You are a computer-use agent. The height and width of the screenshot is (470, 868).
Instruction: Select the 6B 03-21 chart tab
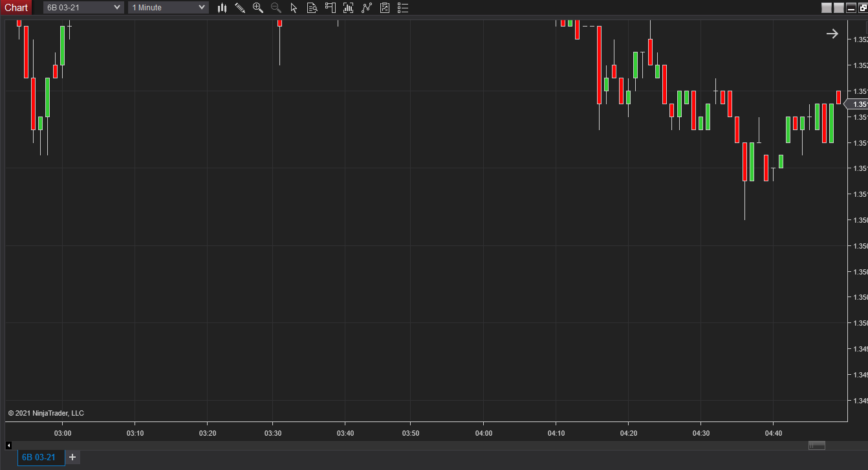click(x=41, y=458)
